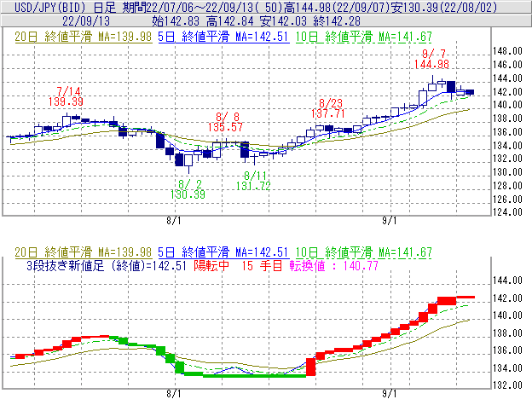Select the 10日 終値平滑 MA=141.67 legend in upper chart
The image size is (532, 405).
363,37
